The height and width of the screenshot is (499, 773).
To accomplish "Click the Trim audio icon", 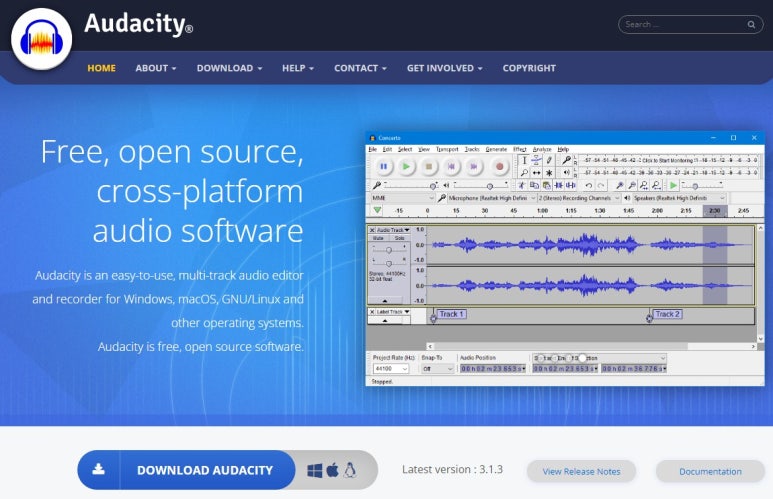I will click(559, 185).
